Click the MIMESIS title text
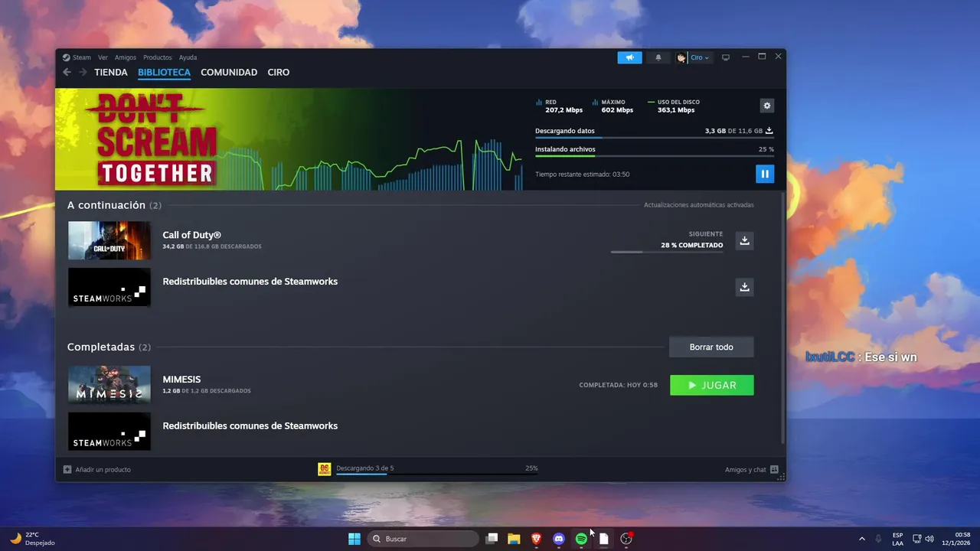This screenshot has width=980, height=551. (x=181, y=379)
